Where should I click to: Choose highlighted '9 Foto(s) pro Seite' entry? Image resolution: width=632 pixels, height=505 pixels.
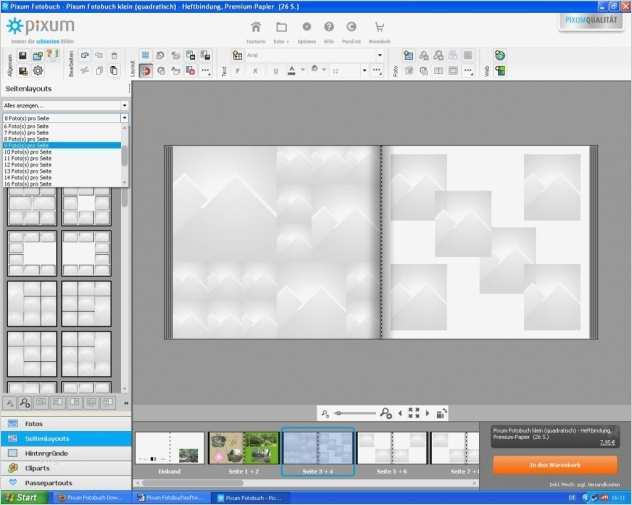coord(62,145)
